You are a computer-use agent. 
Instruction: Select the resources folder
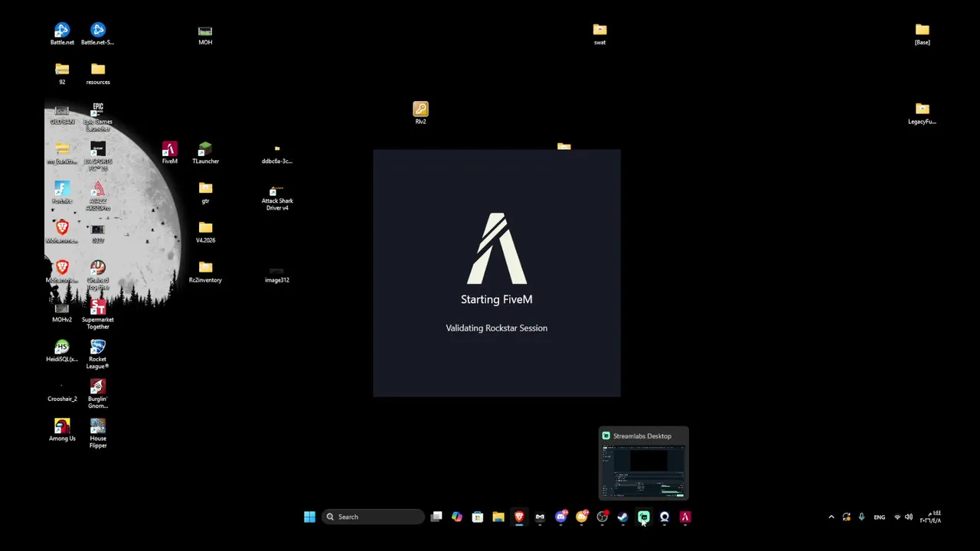pyautogui.click(x=98, y=73)
